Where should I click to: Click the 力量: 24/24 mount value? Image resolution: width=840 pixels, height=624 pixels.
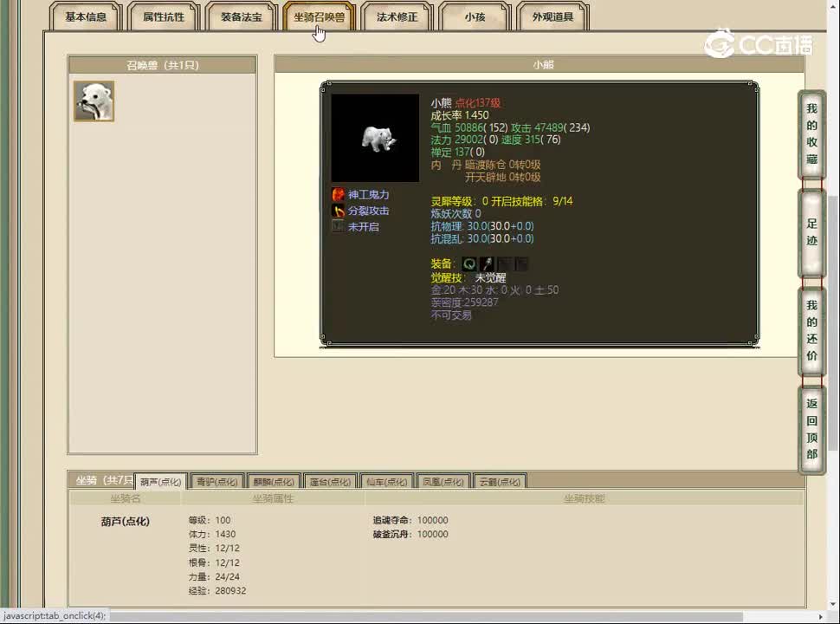214,577
